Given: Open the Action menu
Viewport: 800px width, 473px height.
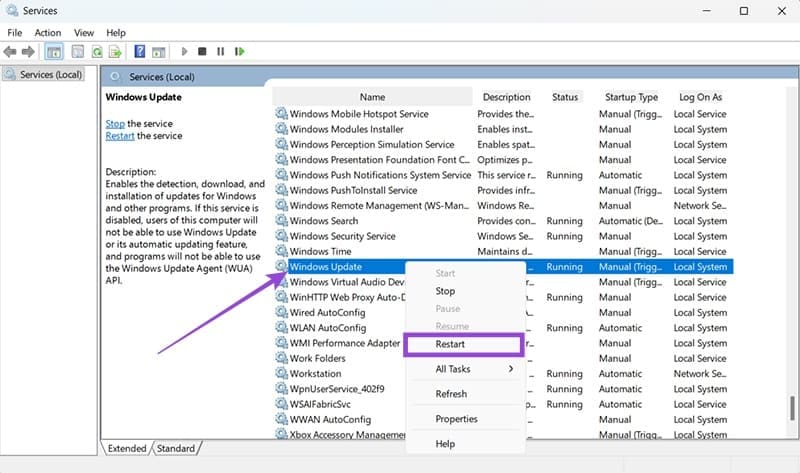Looking at the screenshot, I should pyautogui.click(x=47, y=32).
